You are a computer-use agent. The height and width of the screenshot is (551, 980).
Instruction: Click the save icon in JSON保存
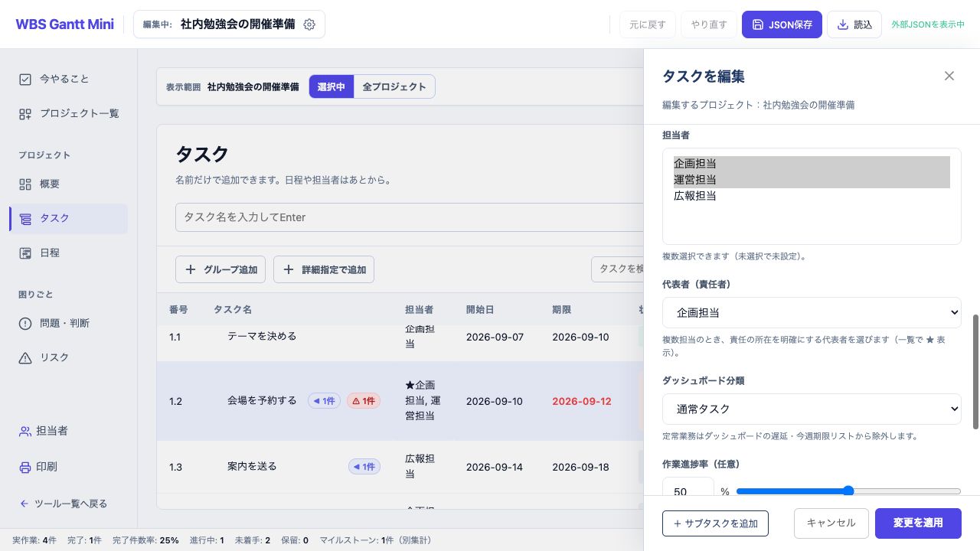coord(758,24)
